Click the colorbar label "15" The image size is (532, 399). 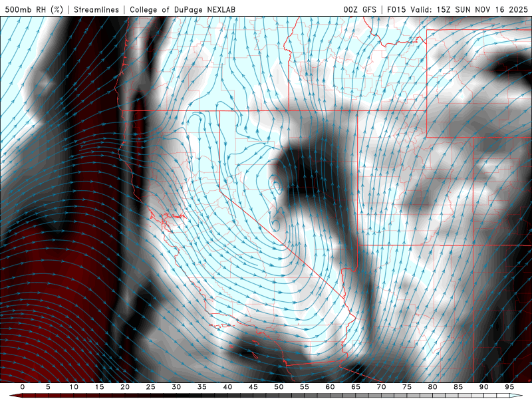pos(99,387)
